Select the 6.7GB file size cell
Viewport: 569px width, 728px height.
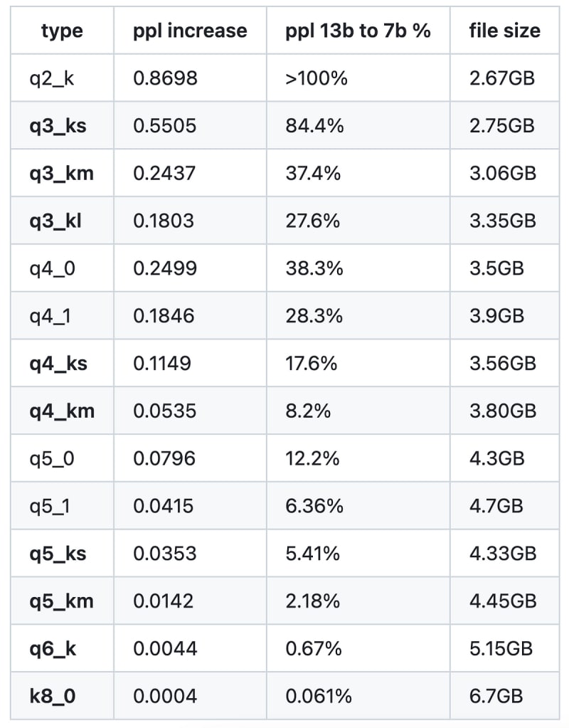coord(496,696)
